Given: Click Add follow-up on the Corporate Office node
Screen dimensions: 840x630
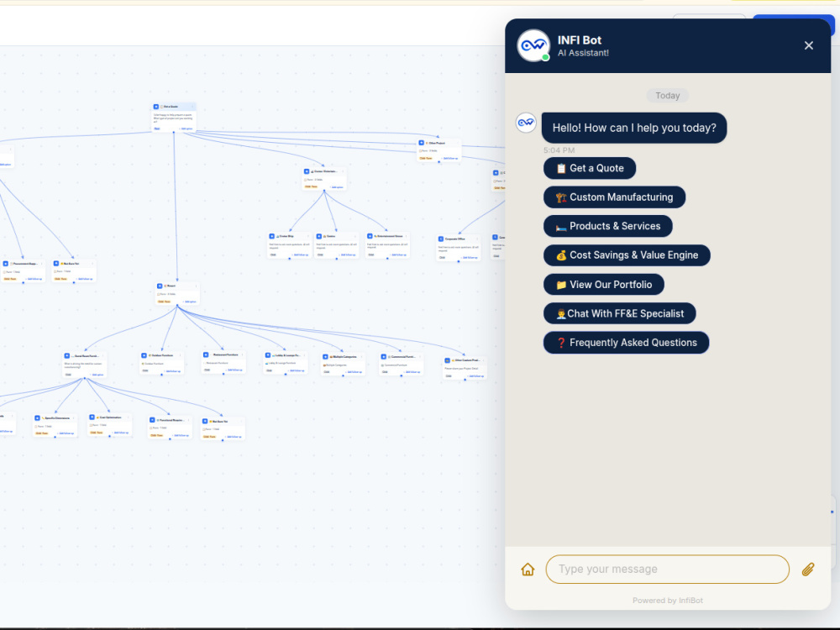Looking at the screenshot, I should click(470, 258).
